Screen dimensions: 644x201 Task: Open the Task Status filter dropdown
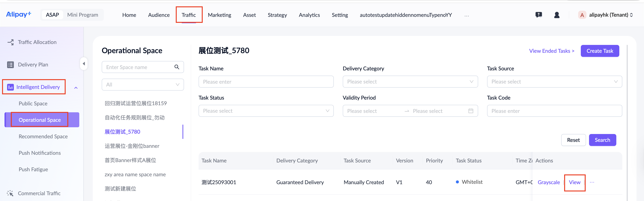click(x=266, y=111)
